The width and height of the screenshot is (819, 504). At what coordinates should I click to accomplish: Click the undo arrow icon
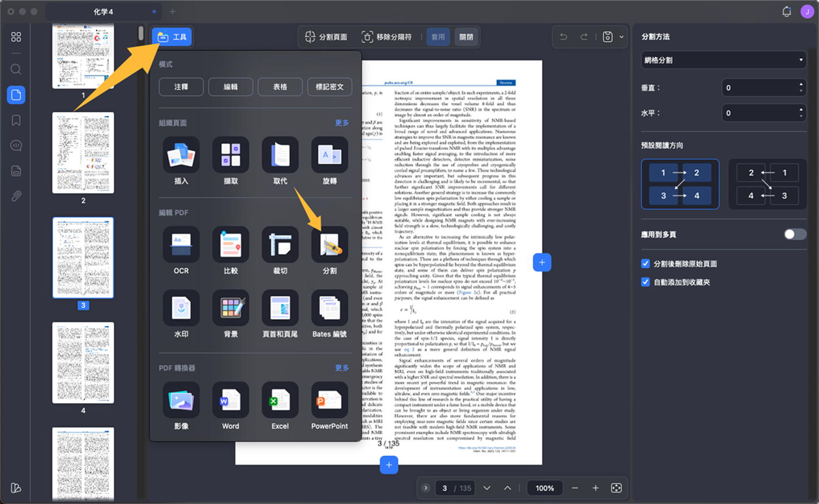tap(563, 37)
